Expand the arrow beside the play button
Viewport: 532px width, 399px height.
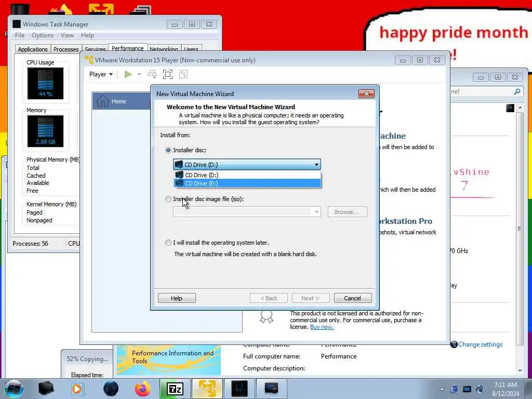click(139, 74)
